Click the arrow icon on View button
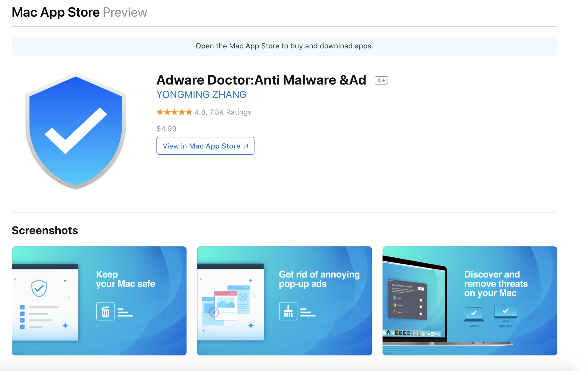588x371 pixels. point(245,146)
